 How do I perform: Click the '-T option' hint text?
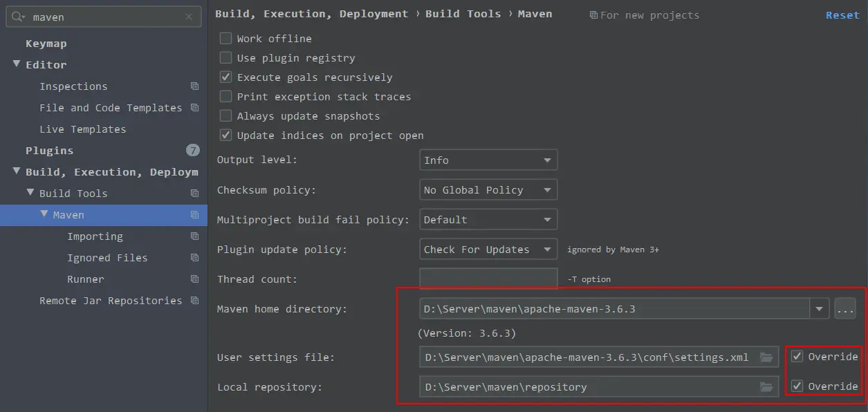589,279
